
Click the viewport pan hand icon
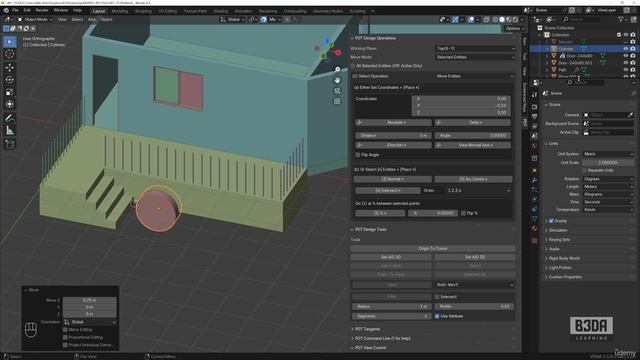[337, 80]
